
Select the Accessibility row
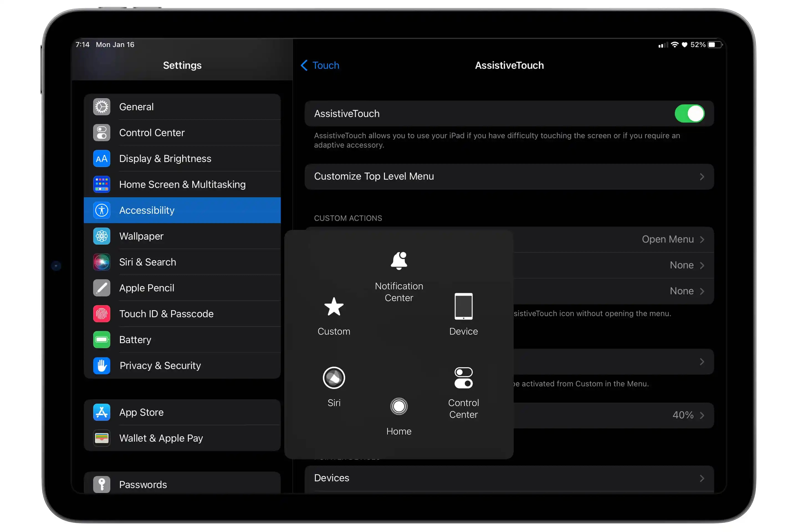click(x=182, y=210)
